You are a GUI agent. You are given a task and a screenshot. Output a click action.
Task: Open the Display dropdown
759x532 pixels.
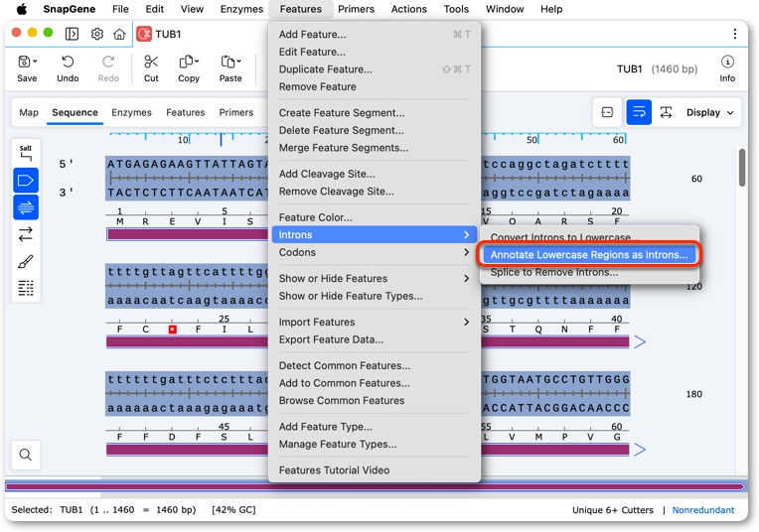(709, 113)
